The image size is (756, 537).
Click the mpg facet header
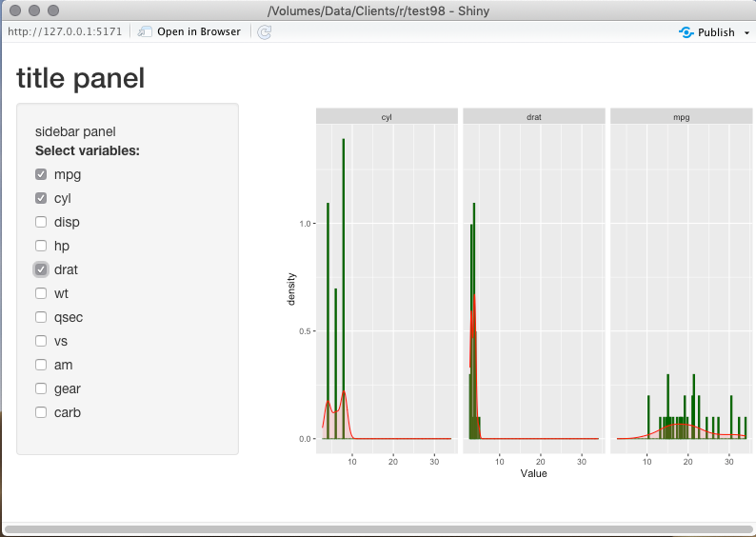682,117
